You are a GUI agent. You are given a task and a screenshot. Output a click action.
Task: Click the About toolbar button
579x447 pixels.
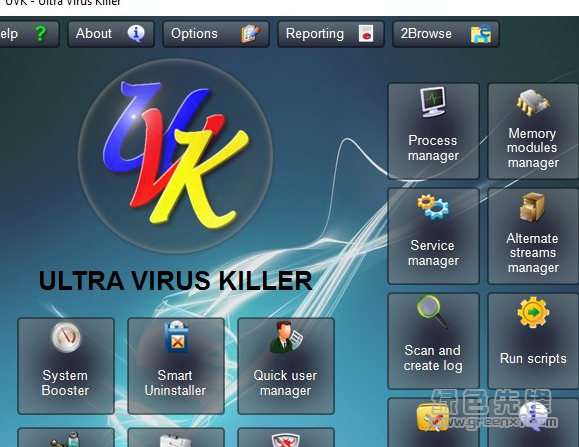[x=111, y=34]
